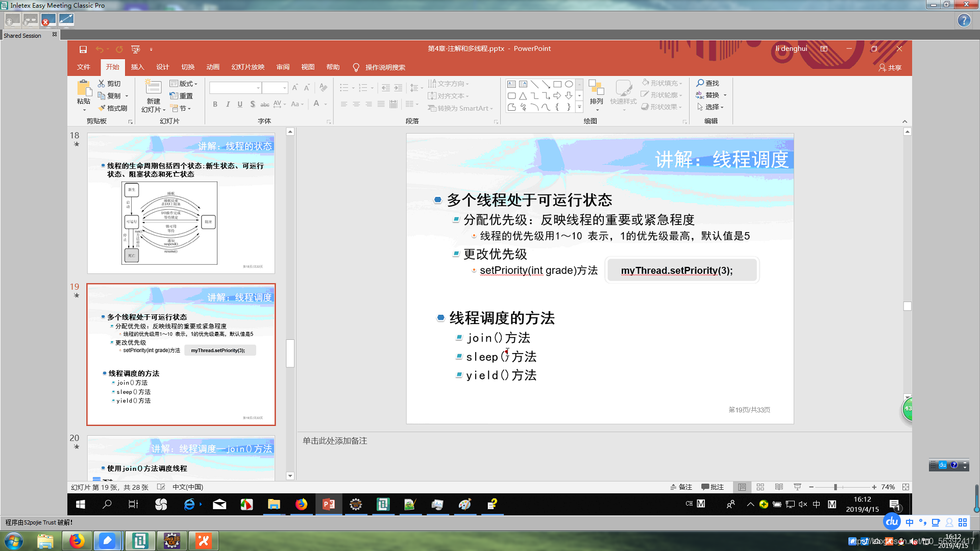Toggle align text left
Image resolution: width=980 pixels, height=551 pixels.
pyautogui.click(x=344, y=104)
